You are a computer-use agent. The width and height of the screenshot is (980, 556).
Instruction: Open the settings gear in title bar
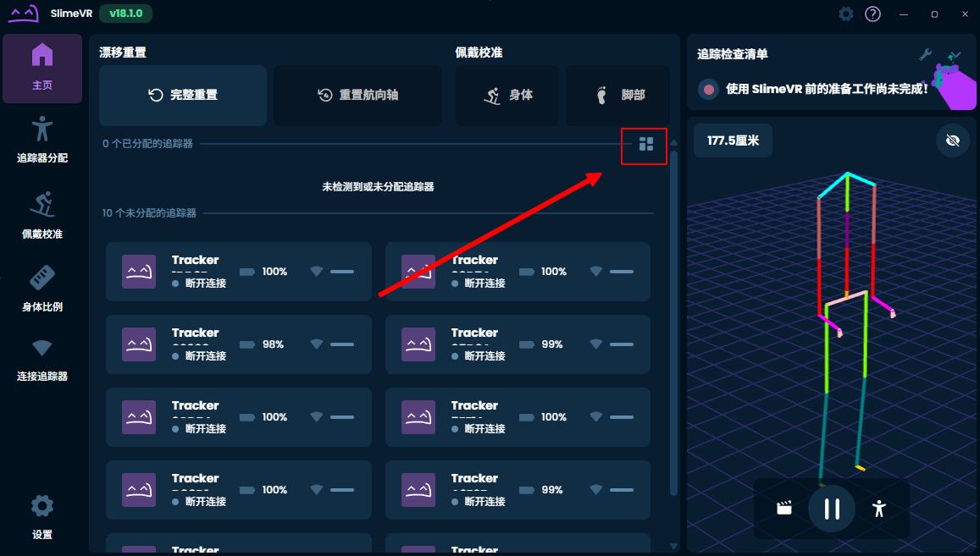(845, 14)
